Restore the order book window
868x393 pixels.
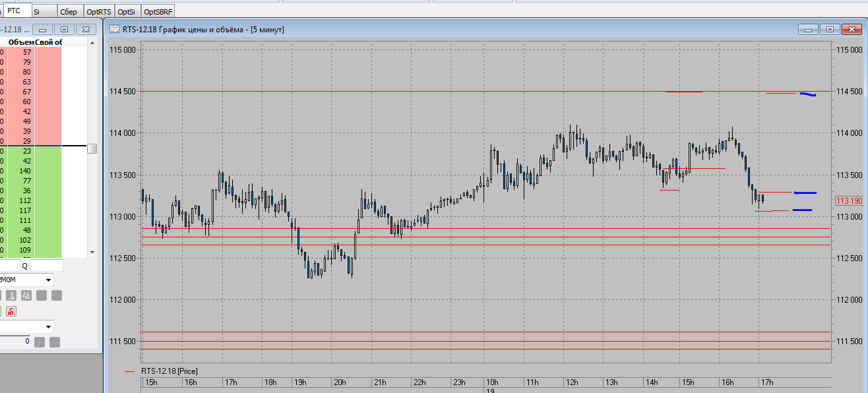[x=64, y=30]
